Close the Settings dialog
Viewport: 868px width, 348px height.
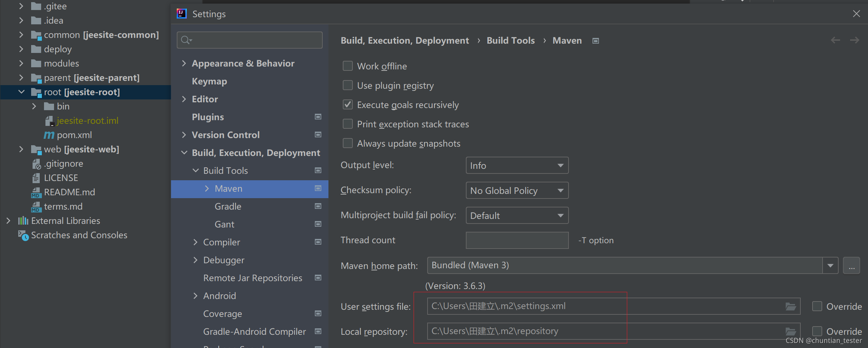point(857,14)
